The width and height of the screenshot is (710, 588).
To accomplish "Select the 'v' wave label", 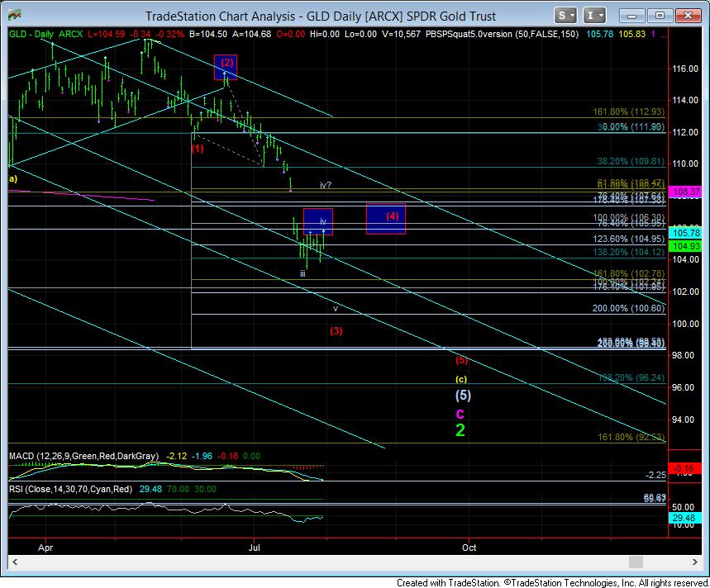I will tap(336, 309).
